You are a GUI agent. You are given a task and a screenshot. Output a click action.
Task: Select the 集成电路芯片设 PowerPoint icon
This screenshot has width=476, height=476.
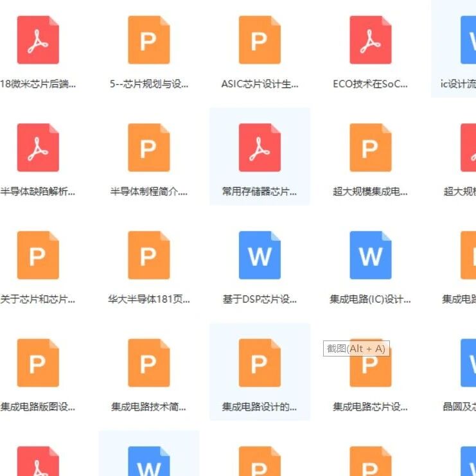[x=371, y=363]
